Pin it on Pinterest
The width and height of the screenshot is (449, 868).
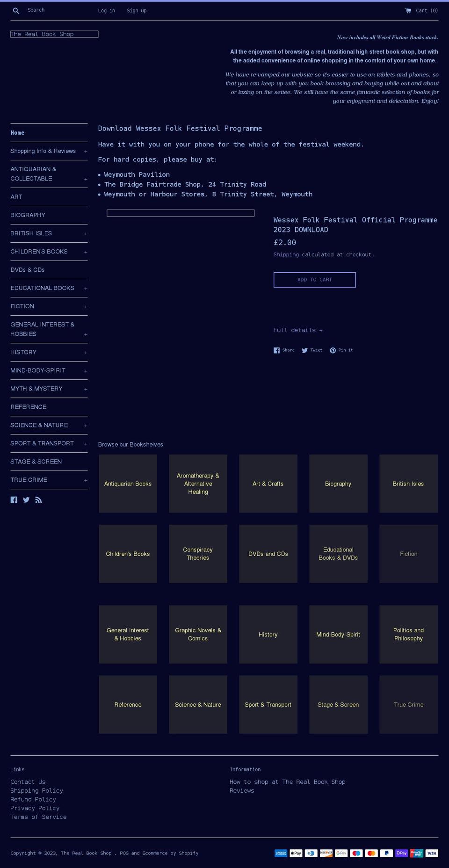[x=341, y=350]
